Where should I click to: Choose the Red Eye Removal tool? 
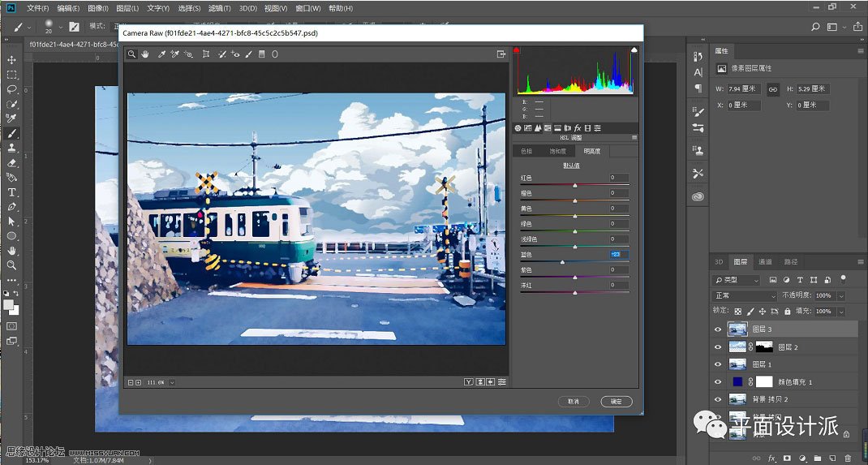click(x=235, y=54)
